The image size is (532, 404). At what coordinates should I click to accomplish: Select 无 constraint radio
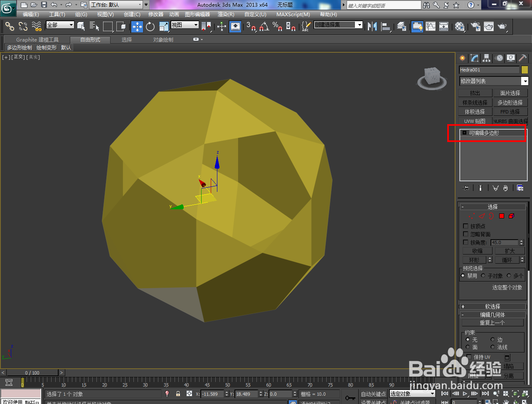(x=468, y=340)
